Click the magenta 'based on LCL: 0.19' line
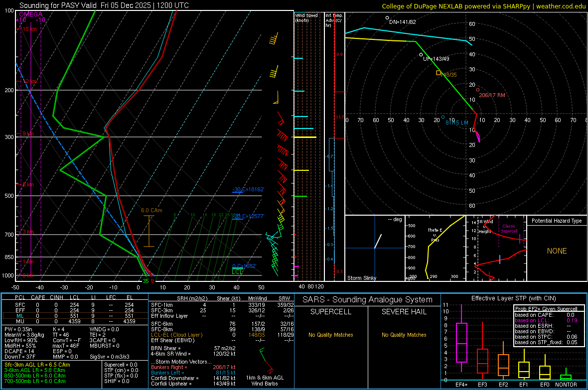This screenshot has width=588, height=390. click(546, 320)
